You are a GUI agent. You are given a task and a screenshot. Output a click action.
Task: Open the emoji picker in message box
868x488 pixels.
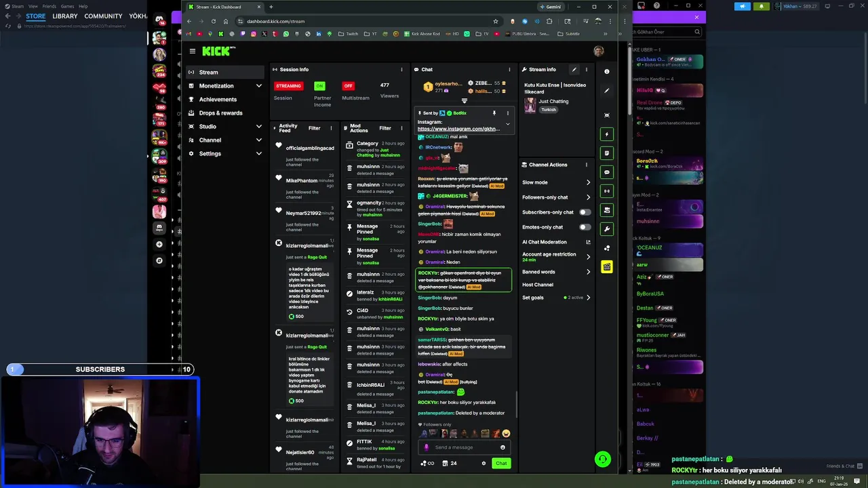[x=502, y=447]
